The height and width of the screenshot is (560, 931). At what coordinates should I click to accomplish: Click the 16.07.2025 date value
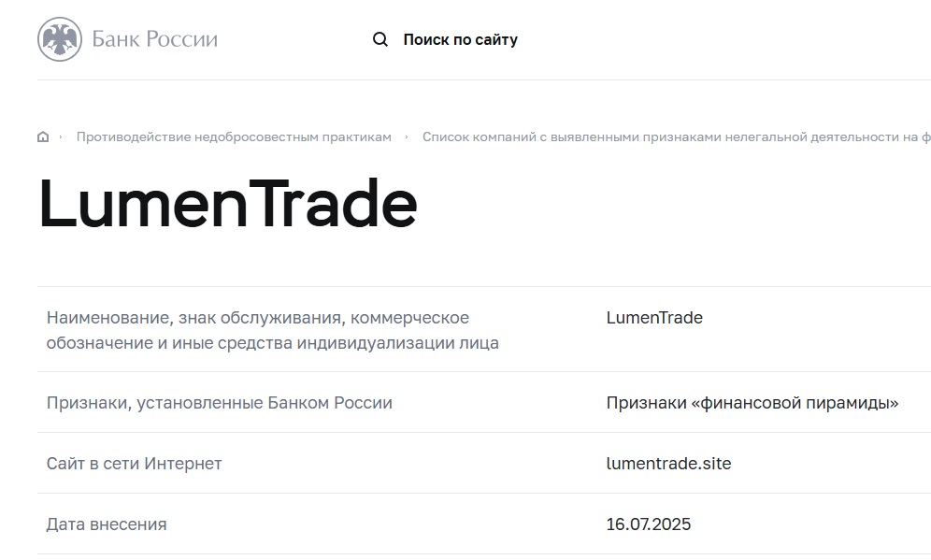point(652,524)
